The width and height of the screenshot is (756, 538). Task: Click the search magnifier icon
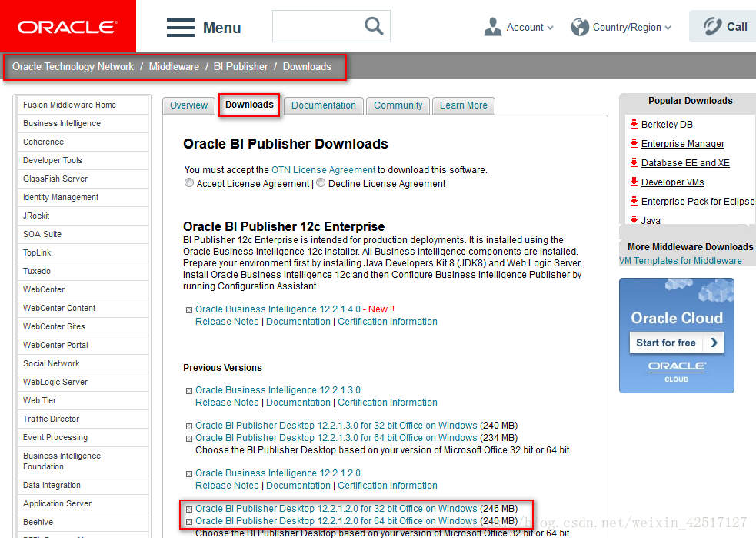tap(374, 26)
